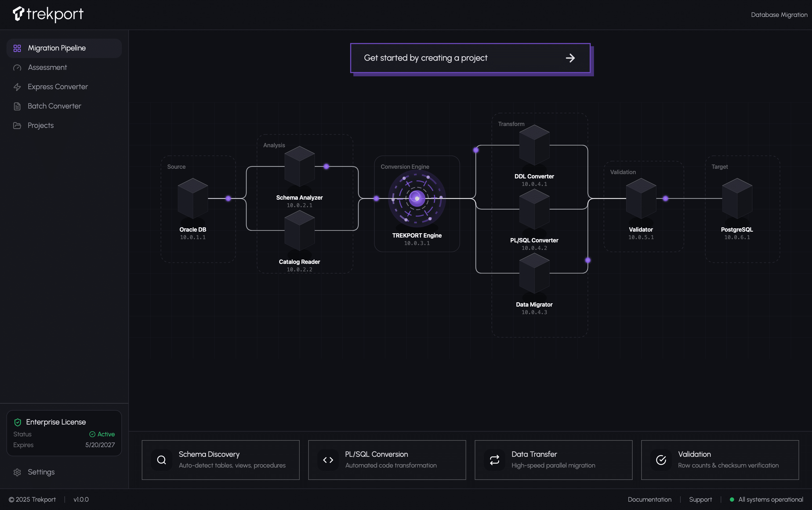Click the Oracle DB address 10.0.1.1
This screenshot has width=812, height=510.
[193, 237]
